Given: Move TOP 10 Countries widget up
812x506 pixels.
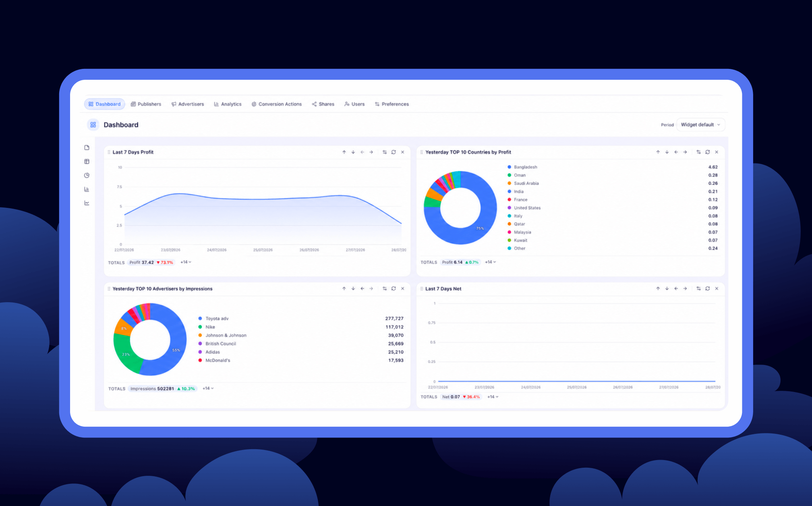Looking at the screenshot, I should (x=658, y=152).
